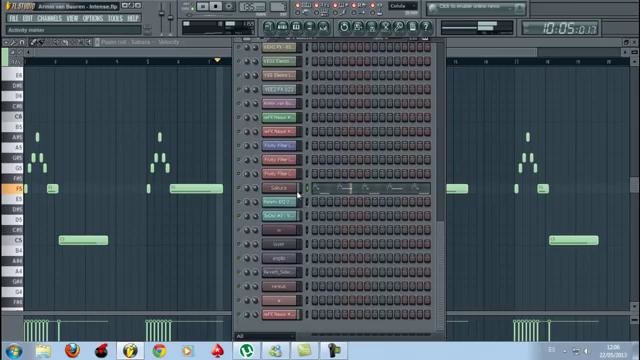Screen dimensions: 640x360
Task: Open the Windows Start button
Action: pyautogui.click(x=14, y=351)
